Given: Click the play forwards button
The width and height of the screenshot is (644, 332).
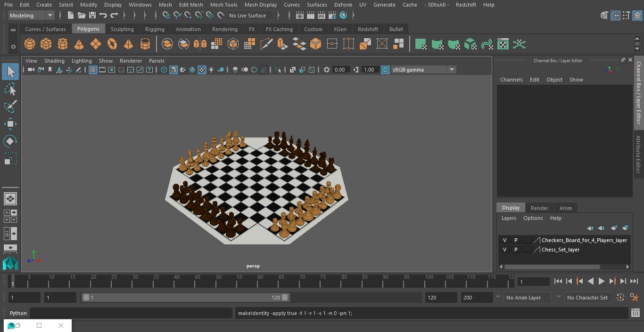Looking at the screenshot, I should tap(601, 281).
